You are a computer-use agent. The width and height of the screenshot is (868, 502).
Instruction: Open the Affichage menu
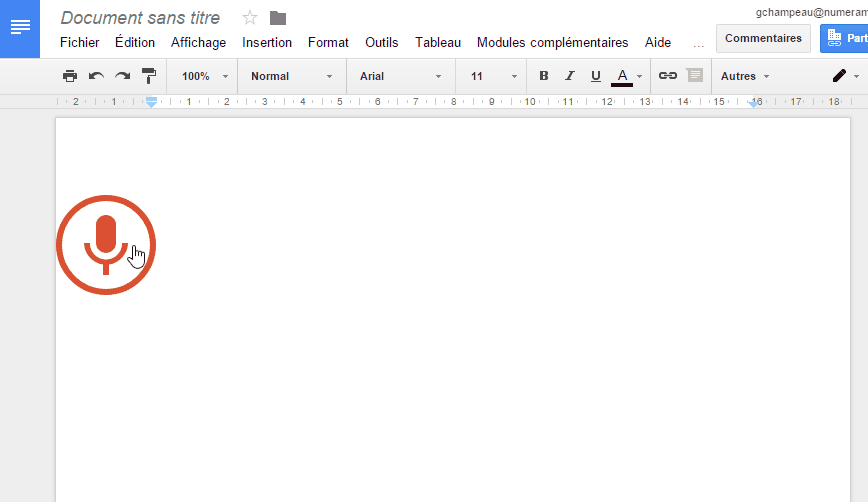click(198, 43)
